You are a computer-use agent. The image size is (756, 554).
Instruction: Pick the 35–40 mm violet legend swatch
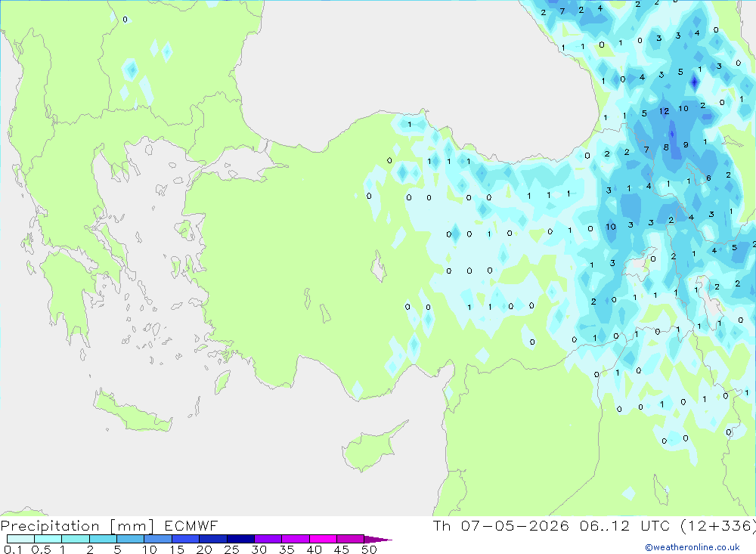pyautogui.click(x=295, y=539)
